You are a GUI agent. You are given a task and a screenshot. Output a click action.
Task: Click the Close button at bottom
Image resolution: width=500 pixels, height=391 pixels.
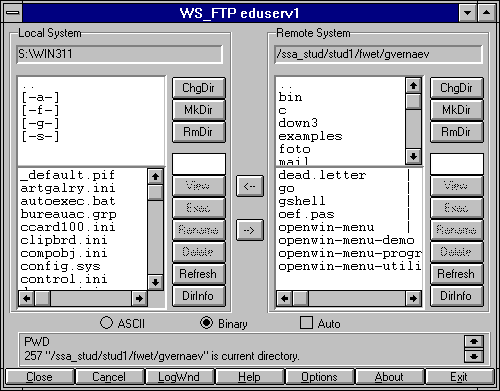coord(40,377)
